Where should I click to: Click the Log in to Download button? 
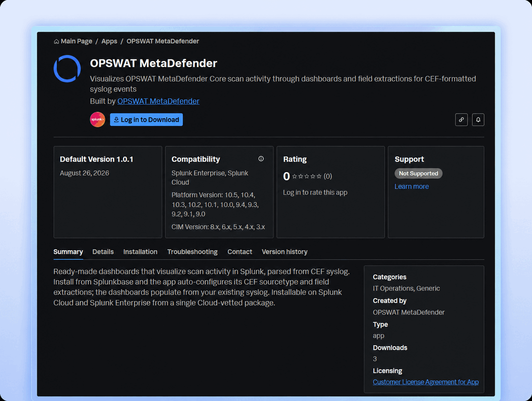tap(146, 120)
